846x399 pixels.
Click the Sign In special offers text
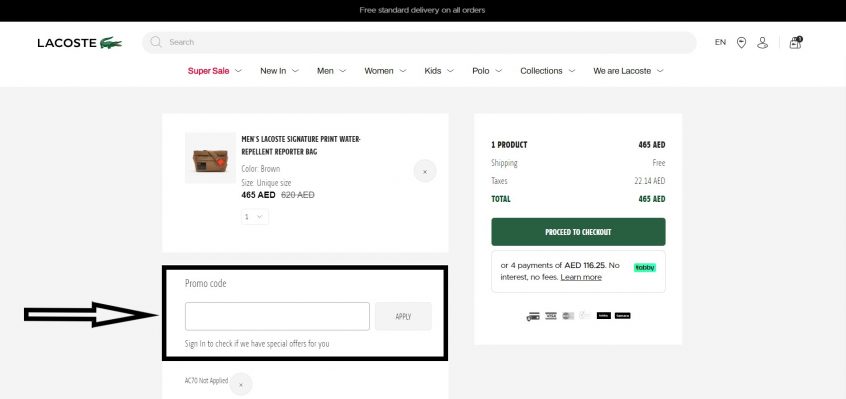[257, 343]
